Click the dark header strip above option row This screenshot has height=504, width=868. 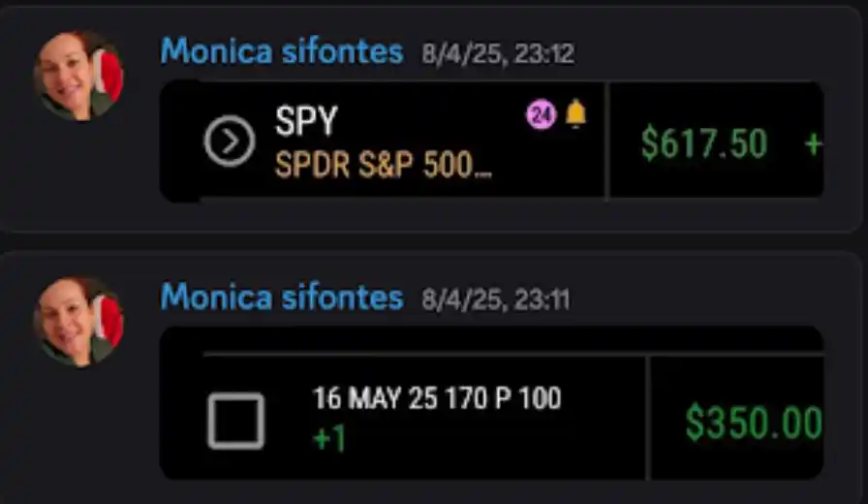491,339
